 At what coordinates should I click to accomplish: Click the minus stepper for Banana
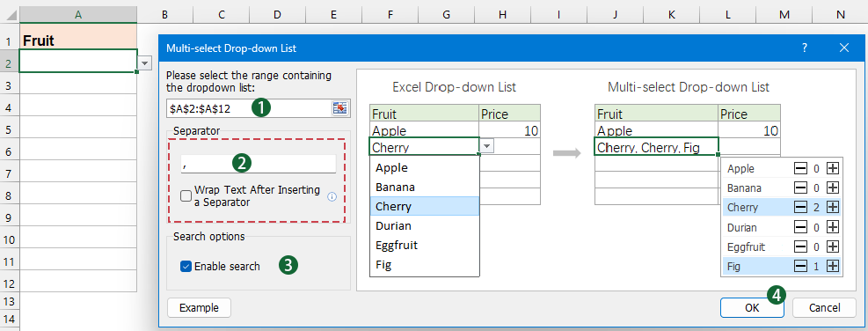[x=800, y=188]
